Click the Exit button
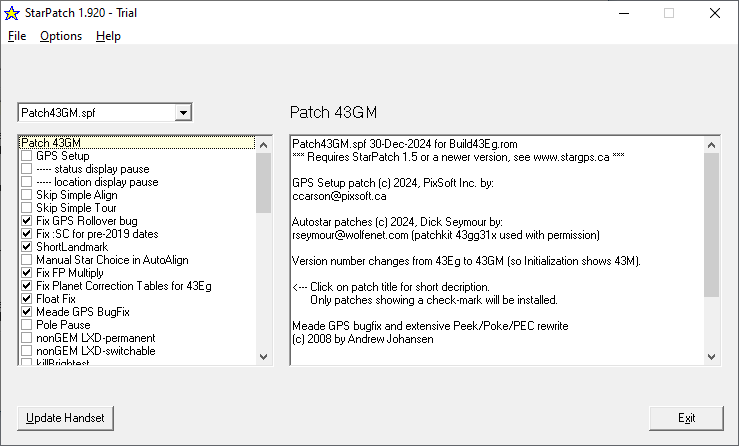The image size is (739, 446). coord(686,418)
